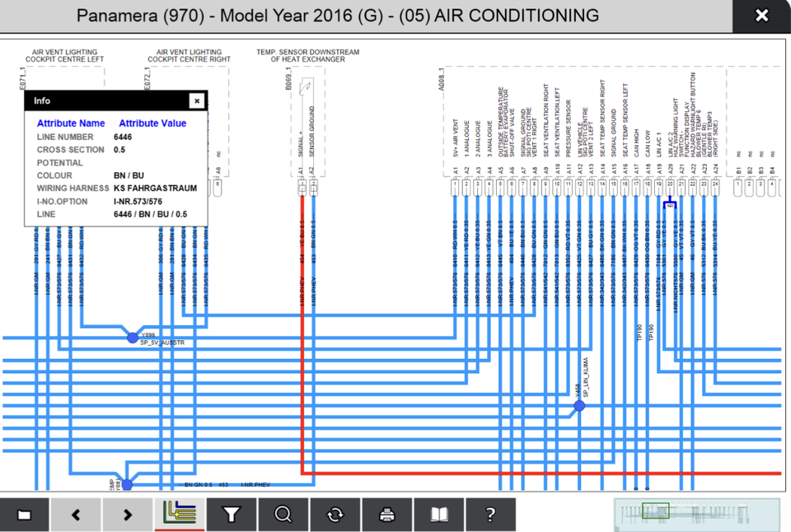Click the diagram overview minimap thumbnail

pyautogui.click(x=697, y=515)
